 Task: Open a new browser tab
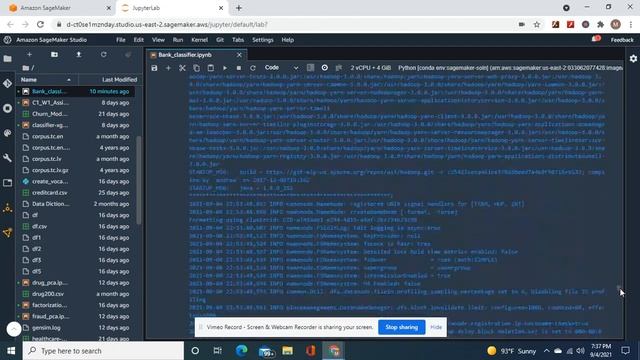(239, 8)
